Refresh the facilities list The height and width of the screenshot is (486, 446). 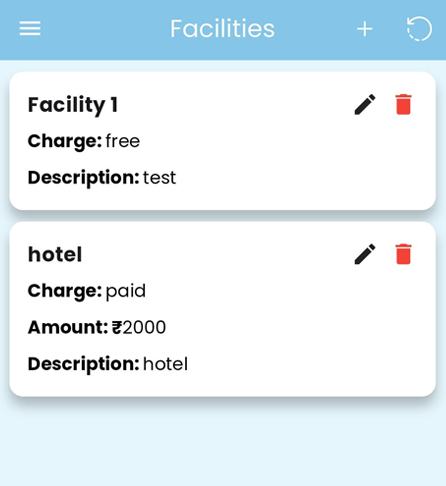pos(419,29)
